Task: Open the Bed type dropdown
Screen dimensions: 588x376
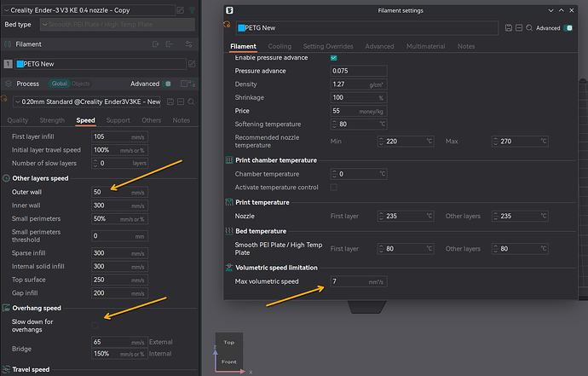Action: [x=119, y=23]
